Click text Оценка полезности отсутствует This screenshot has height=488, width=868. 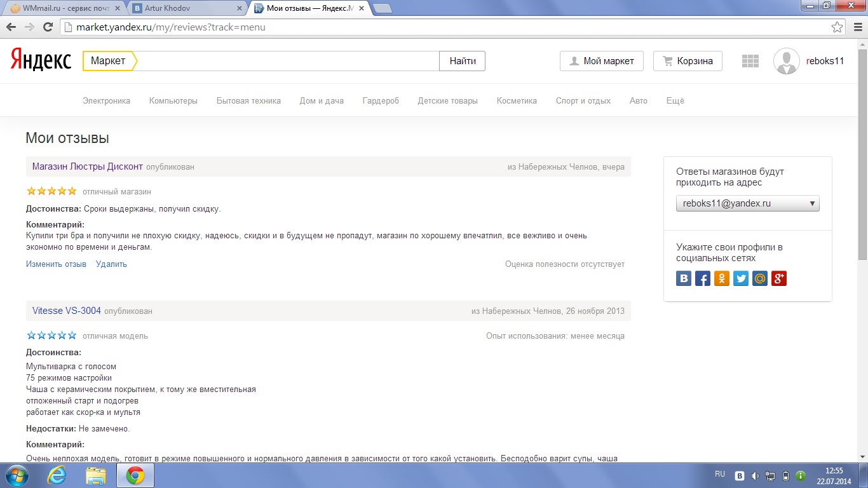[x=565, y=264]
